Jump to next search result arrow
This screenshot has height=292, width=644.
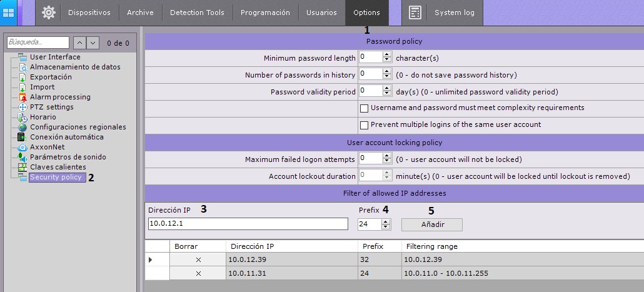coord(93,43)
